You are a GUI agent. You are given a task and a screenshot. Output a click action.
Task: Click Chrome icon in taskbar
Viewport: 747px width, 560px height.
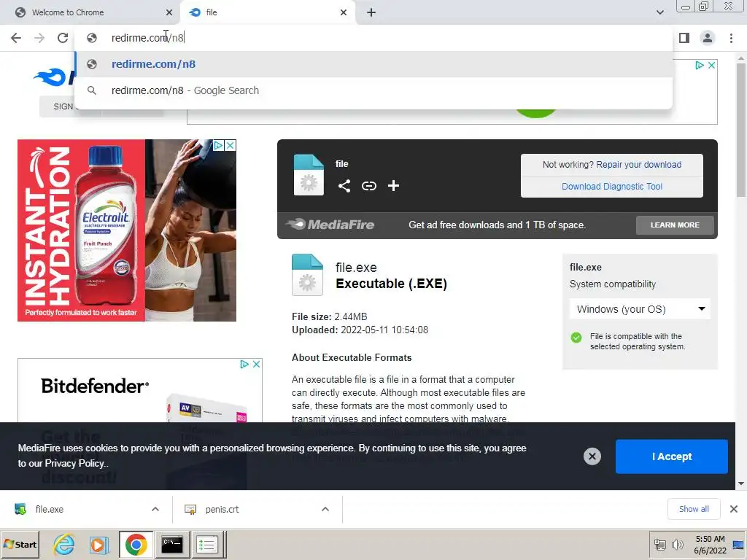point(136,544)
